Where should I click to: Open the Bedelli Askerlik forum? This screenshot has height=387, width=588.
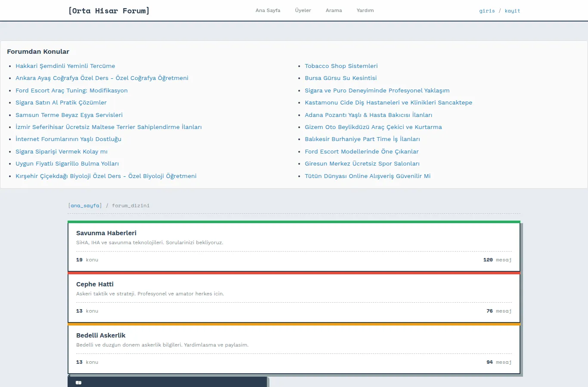101,335
